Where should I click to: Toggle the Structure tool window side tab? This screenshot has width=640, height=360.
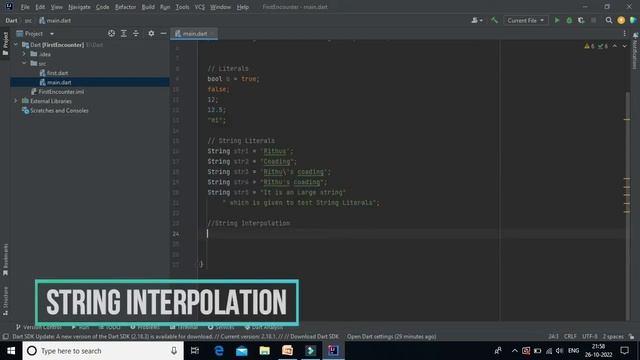point(5,301)
